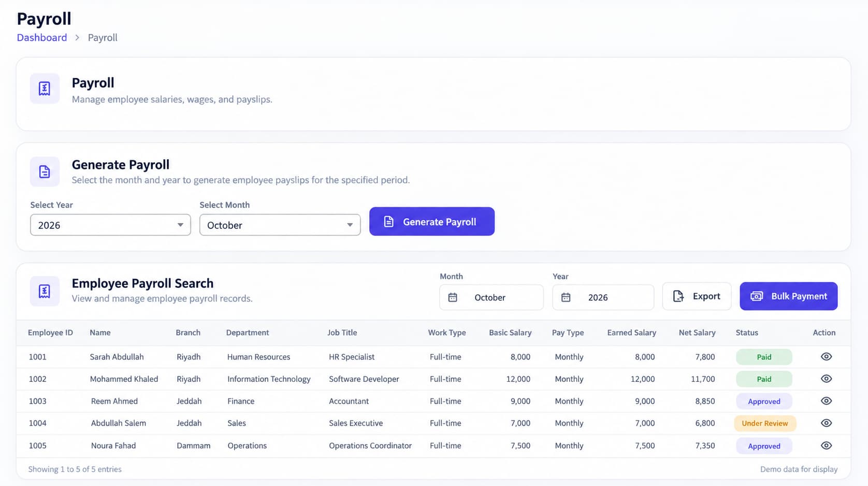Open eye icon for Mohammed Khaled row
Image resolution: width=868 pixels, height=486 pixels.
[x=826, y=379]
